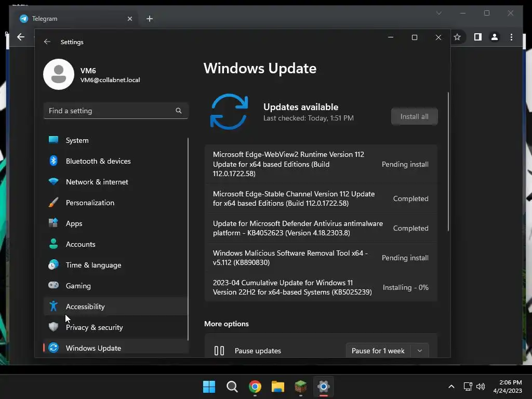Click VM6@collabnet.local account email
The image size is (532, 399).
[110, 80]
